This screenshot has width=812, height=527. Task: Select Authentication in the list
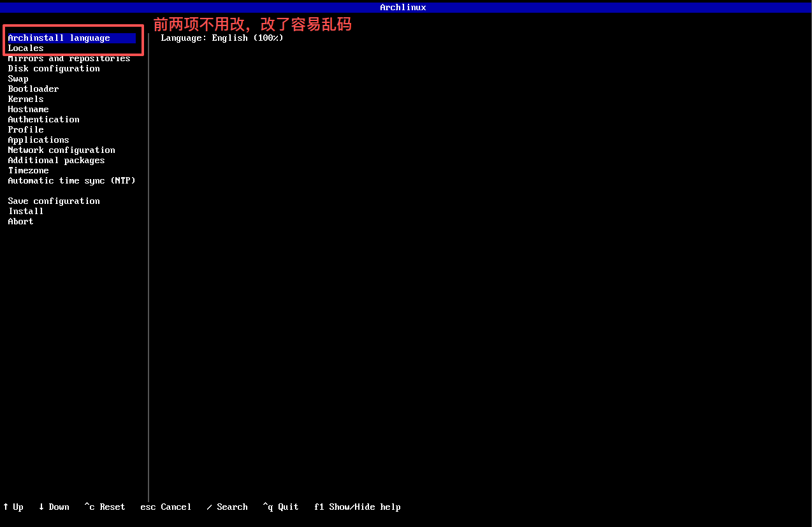[x=43, y=120]
